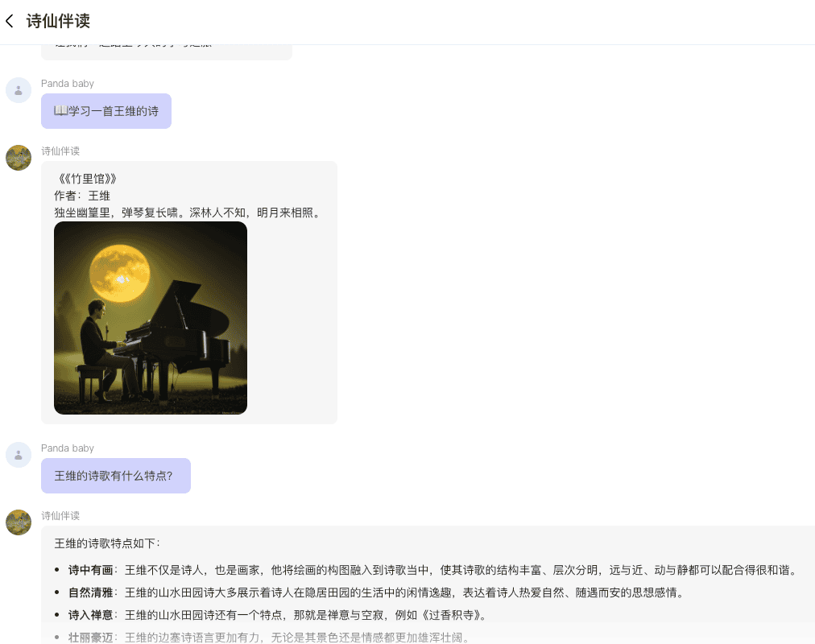Screen dimensions: 815x644
Task: Click the 诗仙伴读 bot avatar beside the 竹里馆 poem
Action: (x=19, y=158)
